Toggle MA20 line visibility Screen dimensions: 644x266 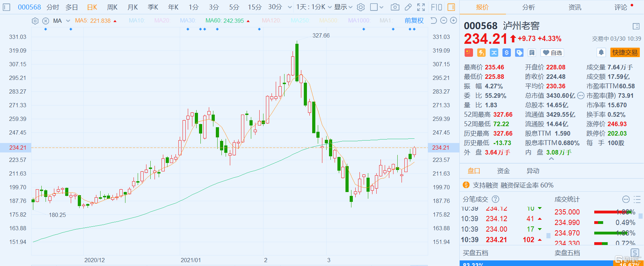pos(162,21)
